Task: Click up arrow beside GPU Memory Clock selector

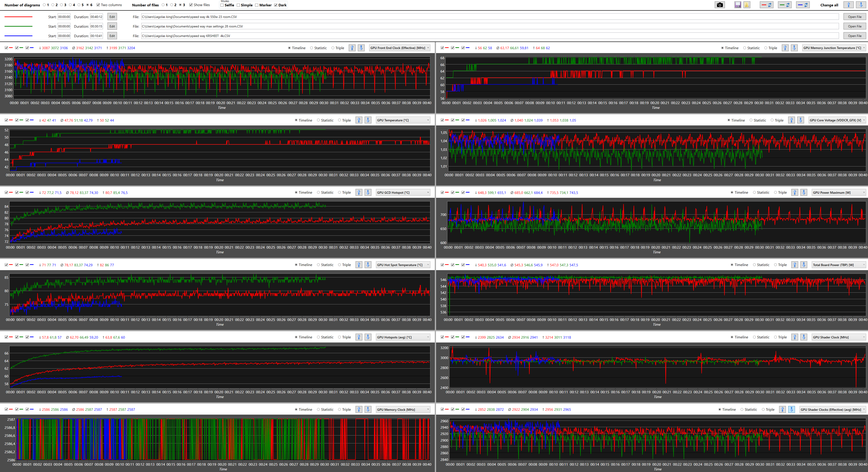Action: pos(359,409)
